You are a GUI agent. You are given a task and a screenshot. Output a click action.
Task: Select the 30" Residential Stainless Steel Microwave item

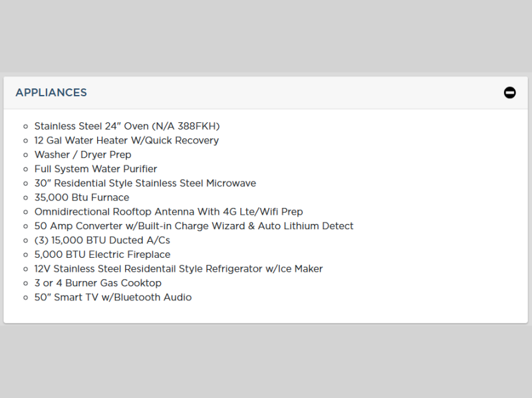145,183
